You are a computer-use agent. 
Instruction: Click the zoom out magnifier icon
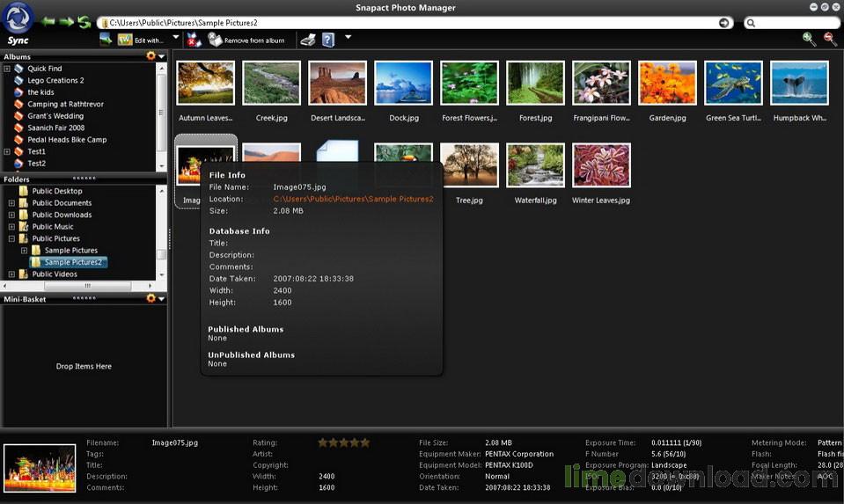[x=830, y=39]
